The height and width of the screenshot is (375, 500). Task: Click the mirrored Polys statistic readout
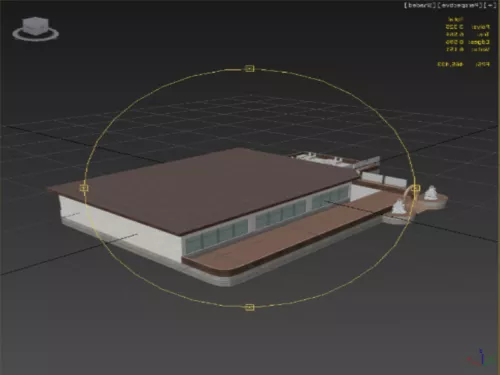(467, 27)
